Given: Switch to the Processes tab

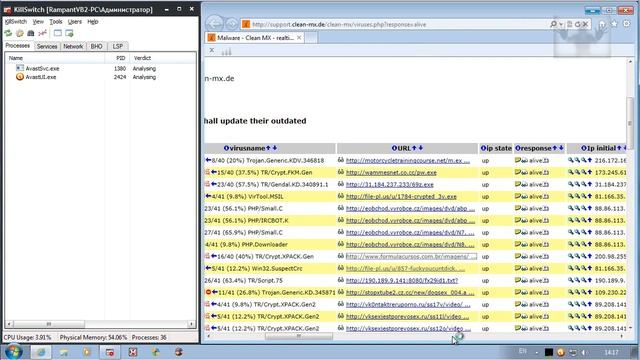Looking at the screenshot, I should (18, 46).
